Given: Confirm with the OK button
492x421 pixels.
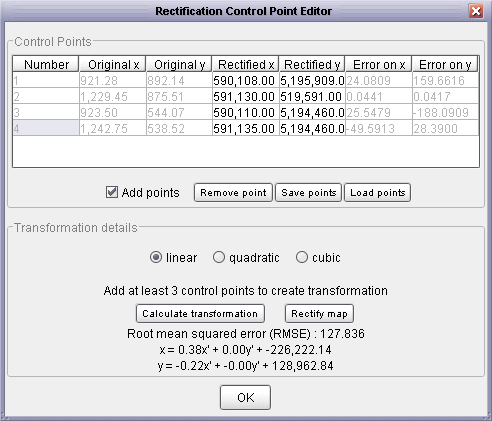Looking at the screenshot, I should 245,397.
